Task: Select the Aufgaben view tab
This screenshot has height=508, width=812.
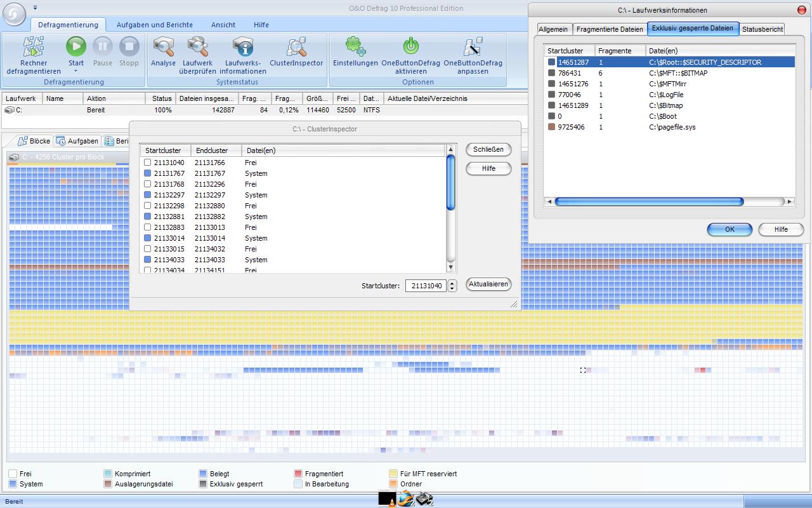Action: tap(77, 141)
